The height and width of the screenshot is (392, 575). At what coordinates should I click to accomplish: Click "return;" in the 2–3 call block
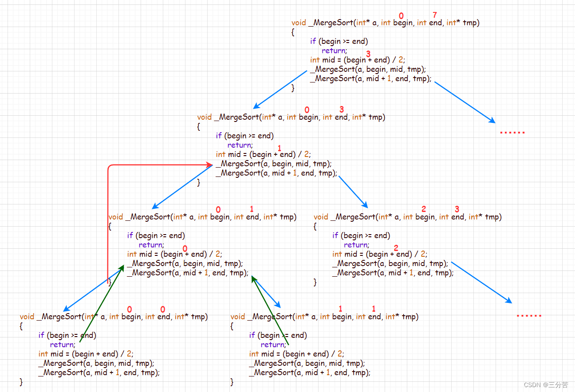357,245
